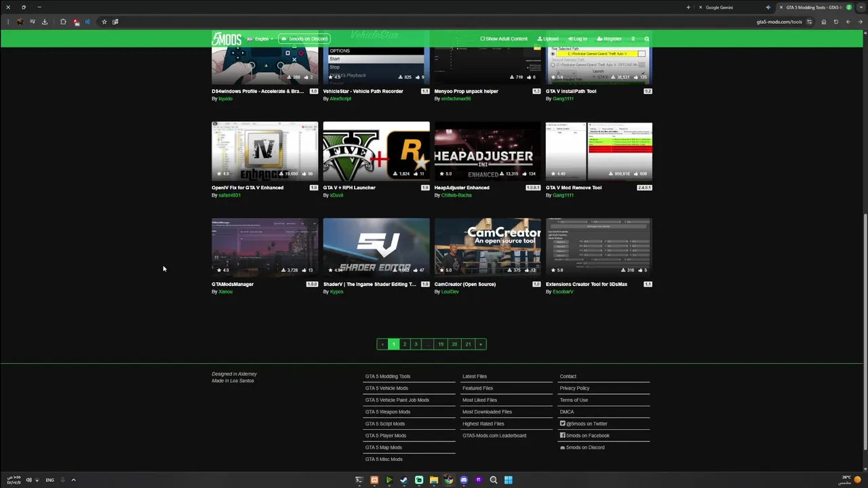
Task: Open taskbar search magnifier
Action: pos(494,480)
